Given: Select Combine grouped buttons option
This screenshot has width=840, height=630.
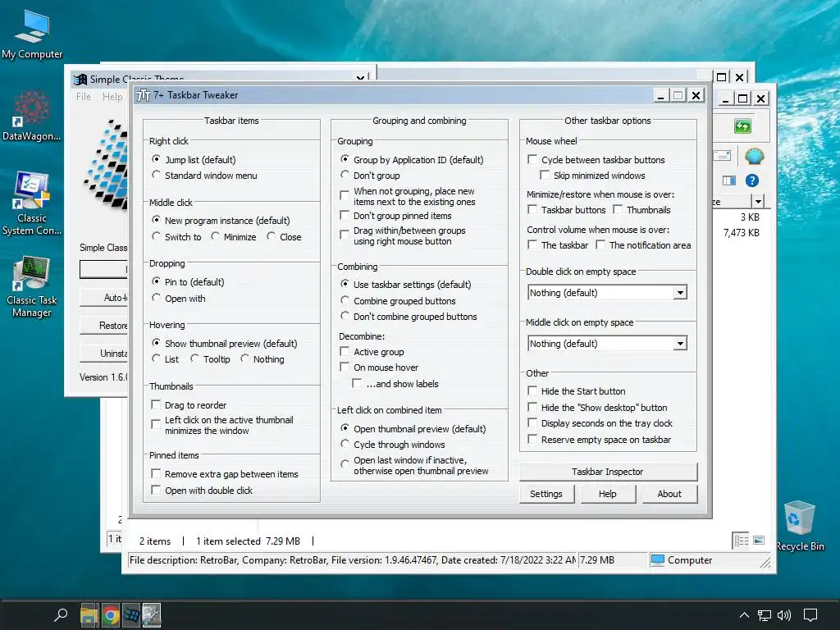Looking at the screenshot, I should (x=345, y=300).
